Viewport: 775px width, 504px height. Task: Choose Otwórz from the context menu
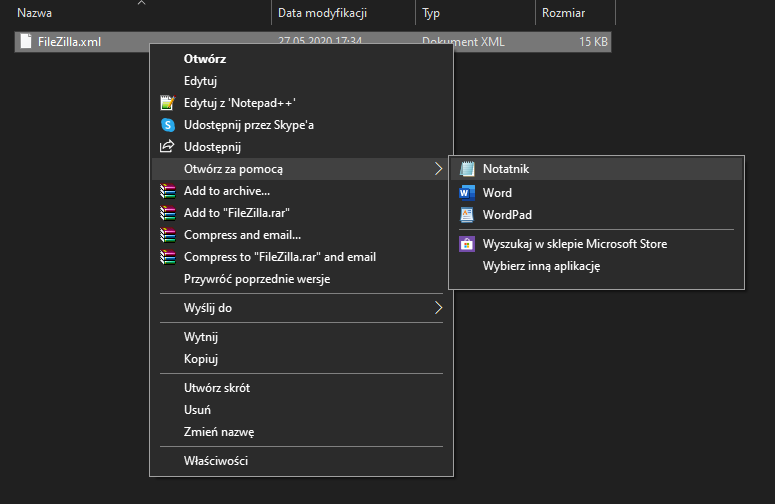(301, 59)
